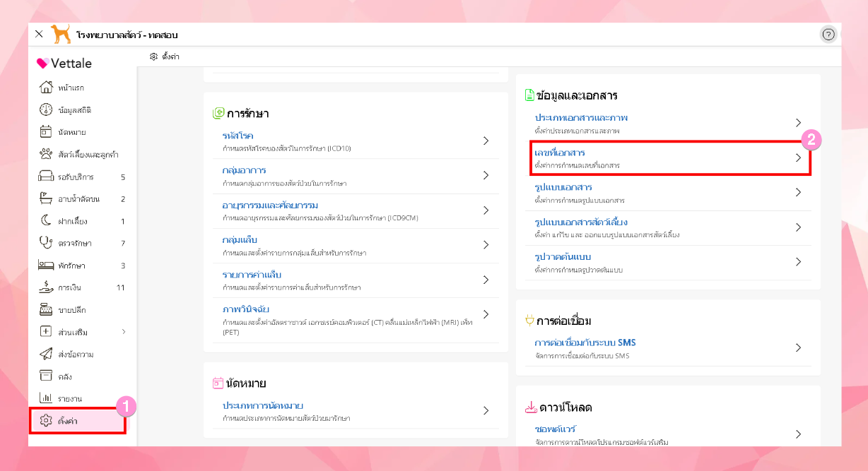This screenshot has width=868, height=471.
Task: Select the bathtub grooming icon
Action: (x=46, y=199)
